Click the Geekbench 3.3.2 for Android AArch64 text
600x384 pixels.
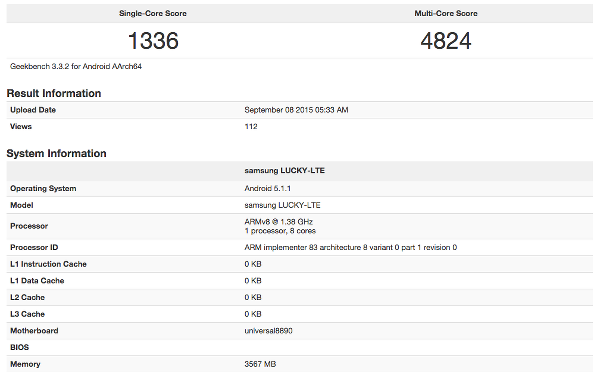tap(76, 66)
